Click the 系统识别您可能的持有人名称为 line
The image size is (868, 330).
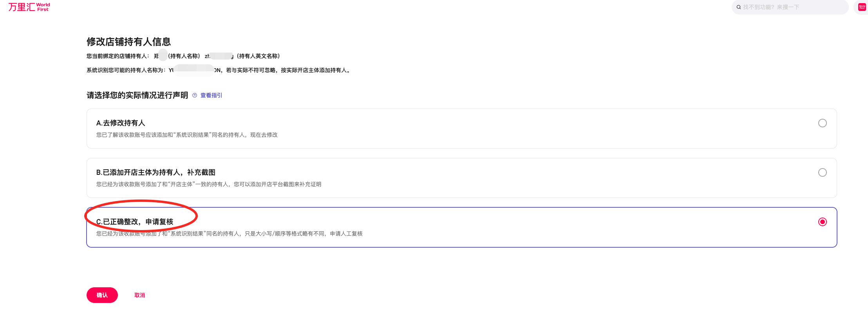pos(219,70)
